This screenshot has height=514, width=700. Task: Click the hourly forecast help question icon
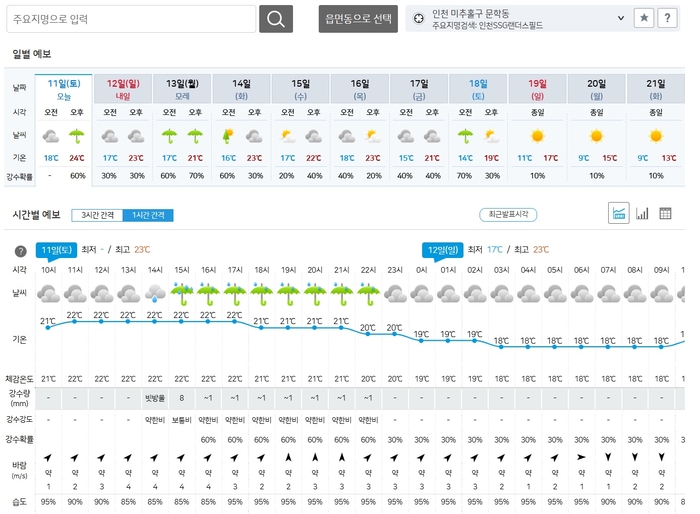coord(20,251)
